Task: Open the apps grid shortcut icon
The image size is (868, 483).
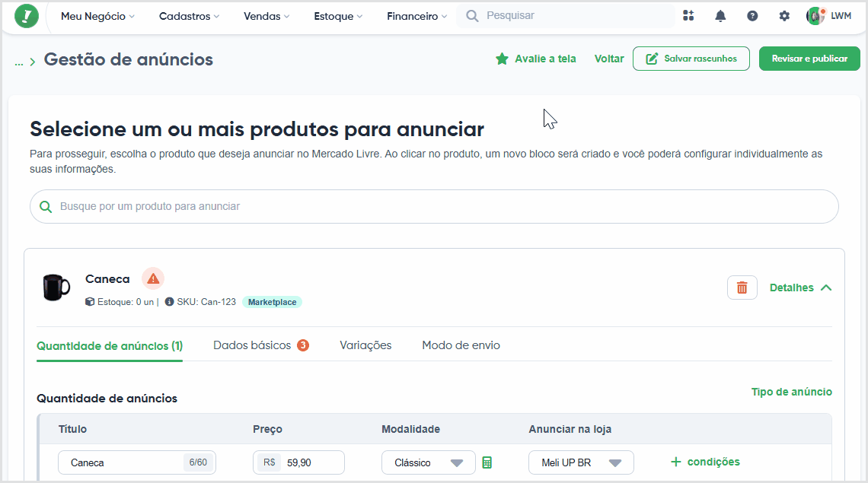Action: tap(688, 15)
